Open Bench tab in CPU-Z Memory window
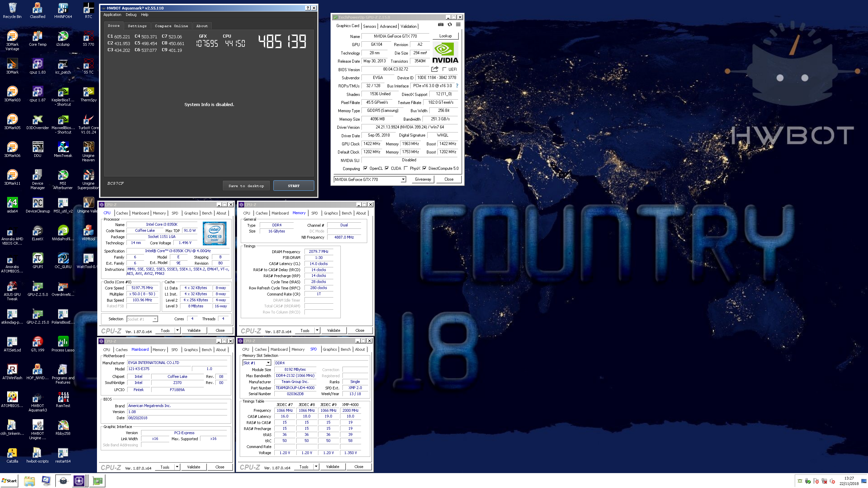 pyautogui.click(x=347, y=213)
